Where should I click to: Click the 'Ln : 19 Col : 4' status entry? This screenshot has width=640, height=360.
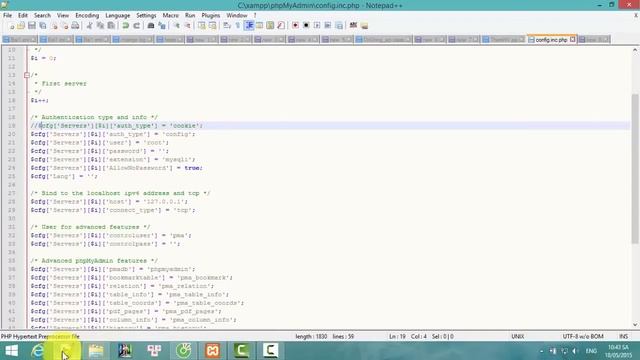click(x=408, y=337)
